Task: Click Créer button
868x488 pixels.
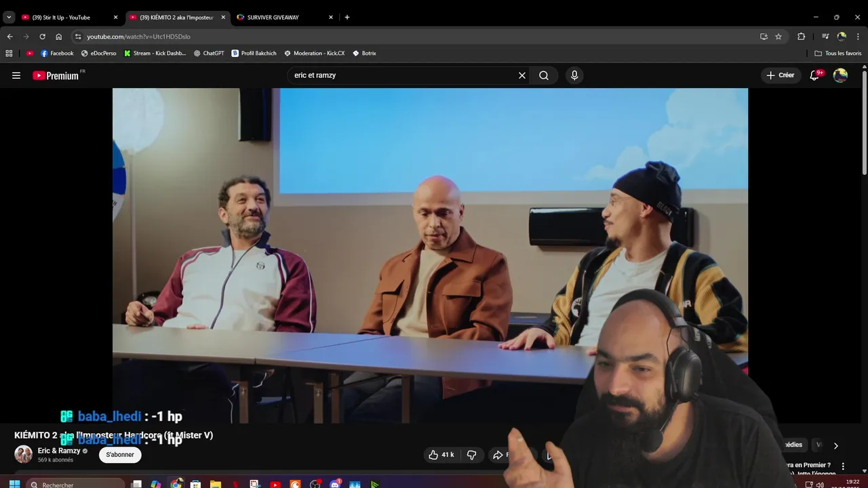Action: (780, 75)
